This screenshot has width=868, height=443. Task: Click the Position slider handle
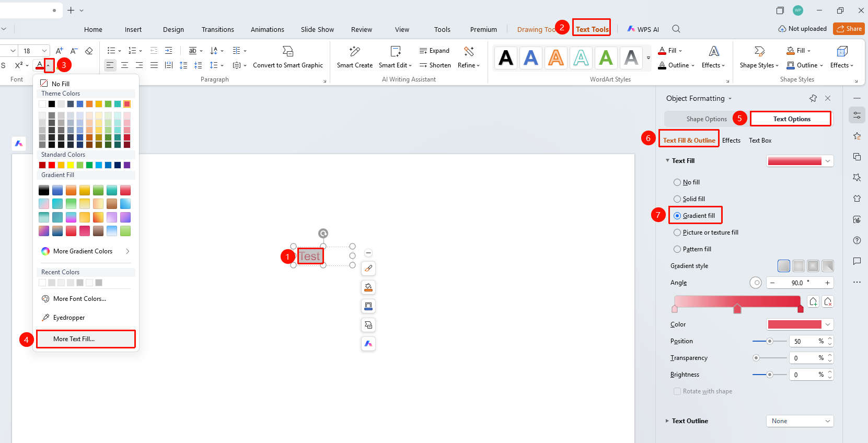(x=770, y=341)
